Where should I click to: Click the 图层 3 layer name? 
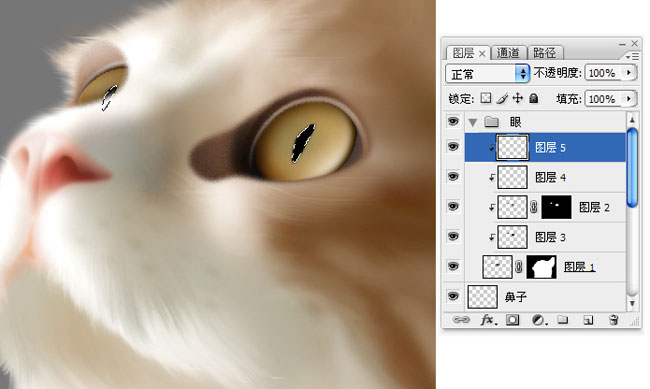pyautogui.click(x=550, y=237)
